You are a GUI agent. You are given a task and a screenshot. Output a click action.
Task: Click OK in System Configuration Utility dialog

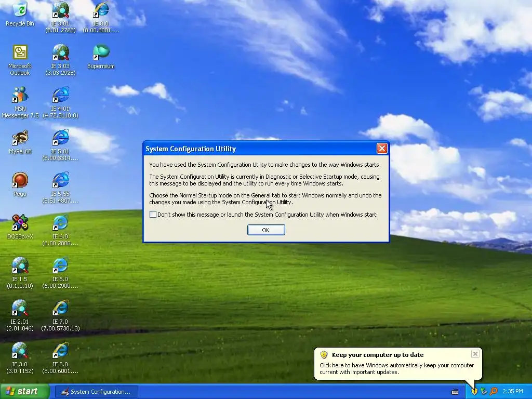(266, 230)
